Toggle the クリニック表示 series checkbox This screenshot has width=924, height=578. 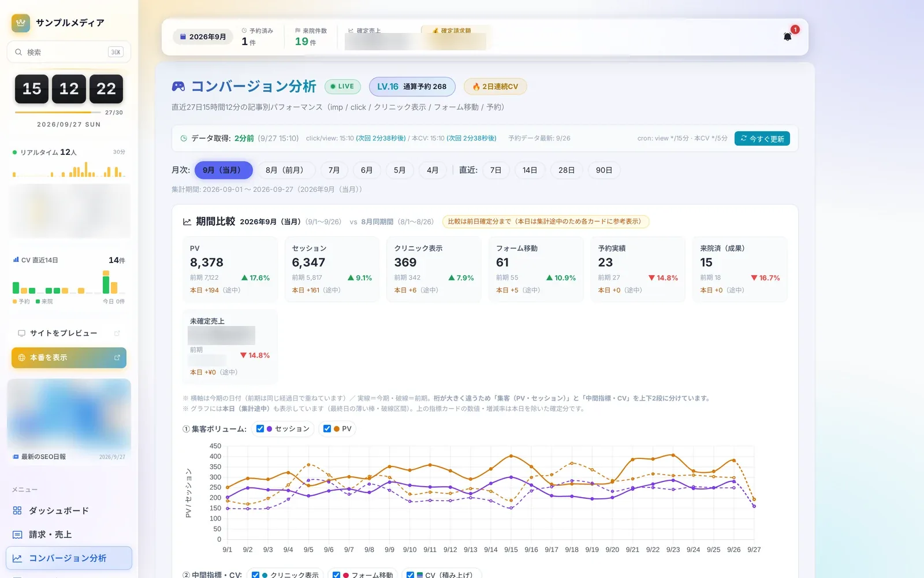255,575
